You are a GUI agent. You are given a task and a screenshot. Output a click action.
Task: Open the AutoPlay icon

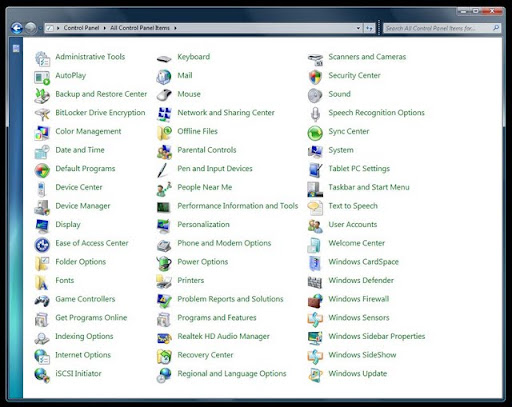[42, 77]
